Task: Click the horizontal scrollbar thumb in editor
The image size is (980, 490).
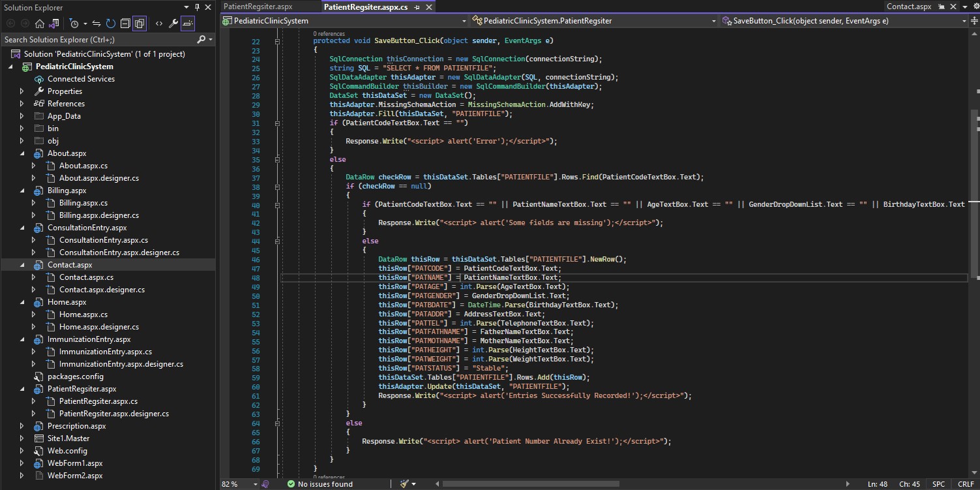Action: coord(531,484)
